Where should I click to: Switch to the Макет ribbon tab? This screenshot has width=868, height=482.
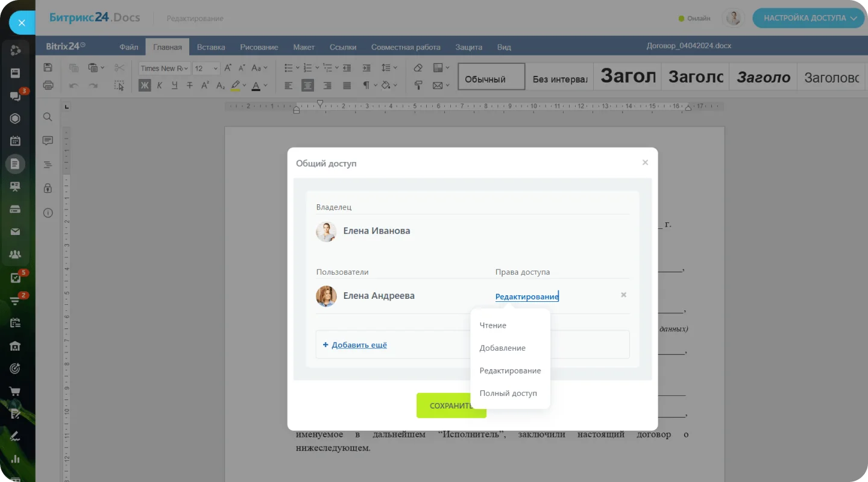304,47
